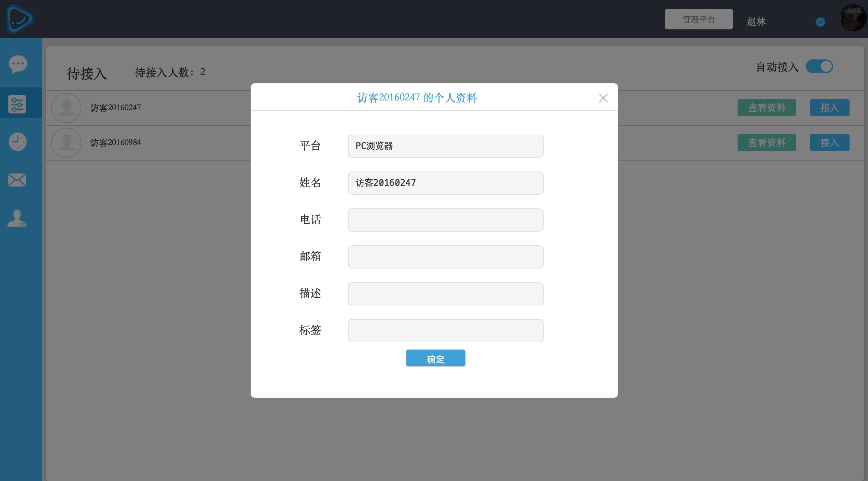Viewport: 868px width, 481px height.
Task: Click the avatar of 访客20160984
Action: tap(66, 142)
